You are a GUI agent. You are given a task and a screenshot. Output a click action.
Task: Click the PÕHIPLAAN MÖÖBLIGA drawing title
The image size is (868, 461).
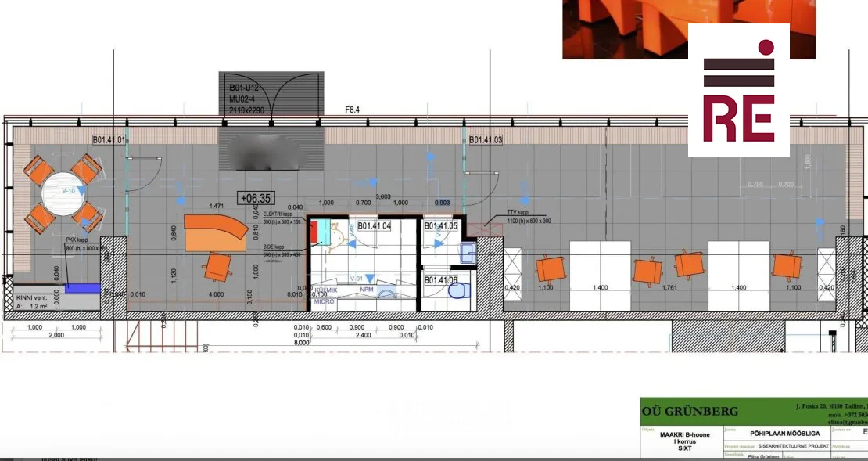click(x=763, y=429)
